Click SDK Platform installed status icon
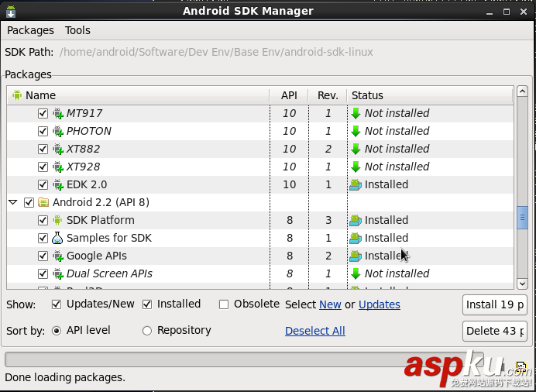The width and height of the screenshot is (536, 392). coord(356,220)
